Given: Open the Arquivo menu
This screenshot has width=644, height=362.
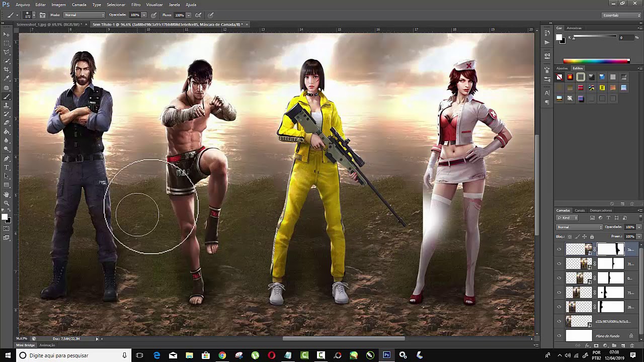Looking at the screenshot, I should 23,5.
